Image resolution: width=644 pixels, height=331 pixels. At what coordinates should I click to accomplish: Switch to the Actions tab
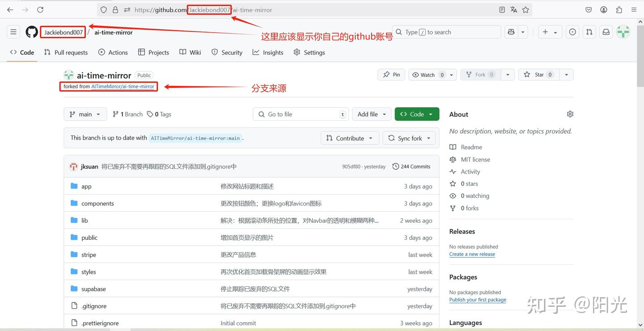113,52
